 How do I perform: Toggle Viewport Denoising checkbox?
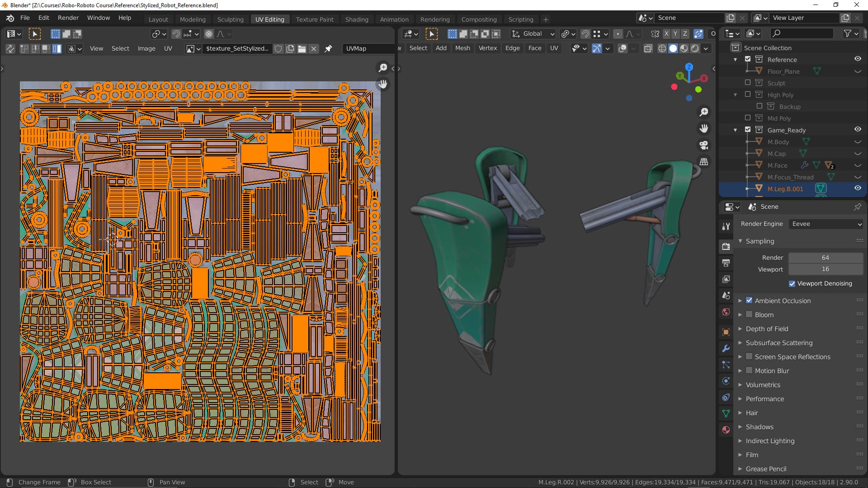(x=793, y=283)
